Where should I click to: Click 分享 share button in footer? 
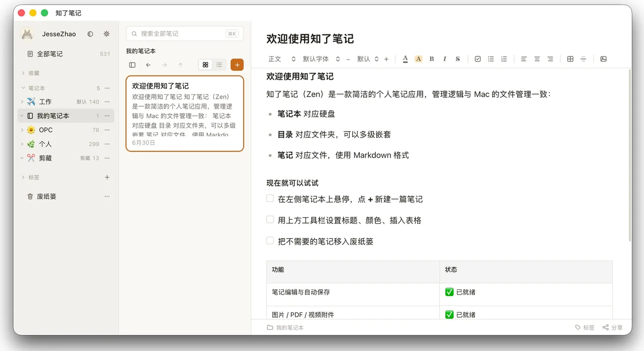coord(613,327)
